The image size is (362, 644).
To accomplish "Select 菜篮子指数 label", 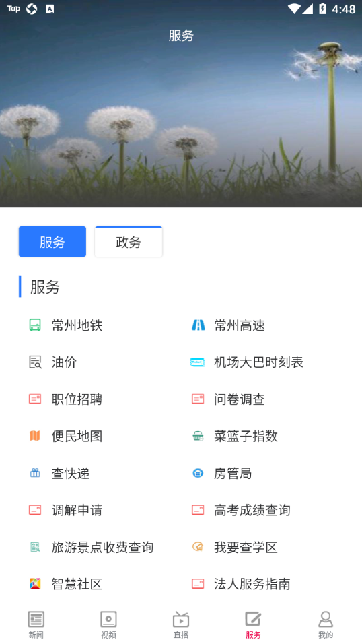I will (x=246, y=436).
